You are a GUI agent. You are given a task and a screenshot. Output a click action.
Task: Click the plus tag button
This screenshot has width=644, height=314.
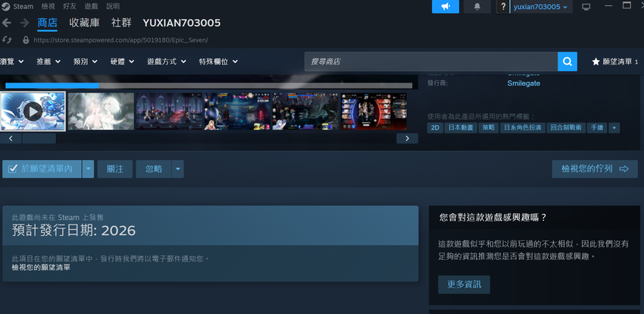[x=614, y=128]
